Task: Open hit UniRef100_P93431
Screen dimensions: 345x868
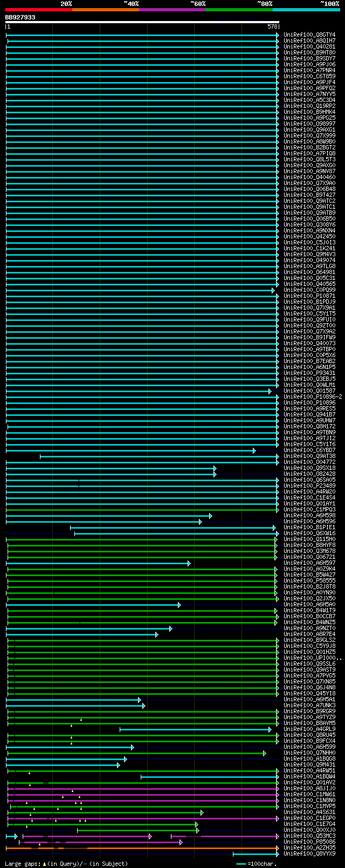Action: point(309,373)
